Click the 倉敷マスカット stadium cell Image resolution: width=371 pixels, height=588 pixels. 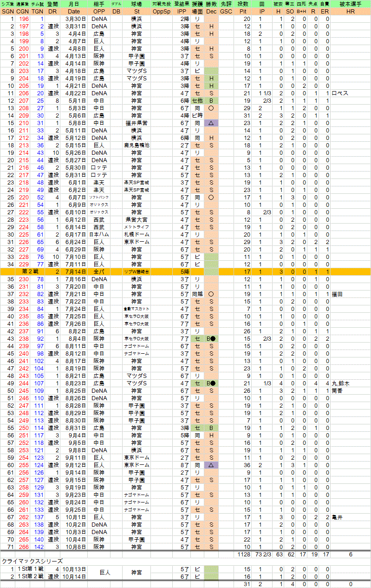click(137, 309)
